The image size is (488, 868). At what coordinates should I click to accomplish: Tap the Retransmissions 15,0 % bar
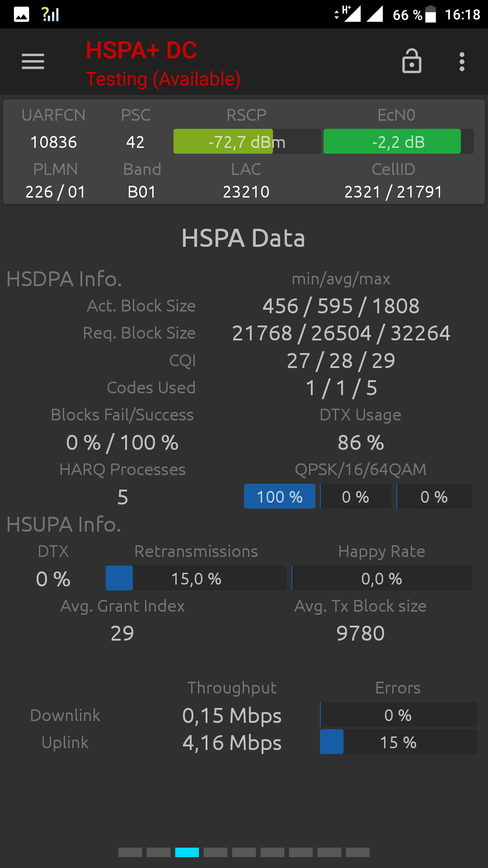[x=196, y=578]
